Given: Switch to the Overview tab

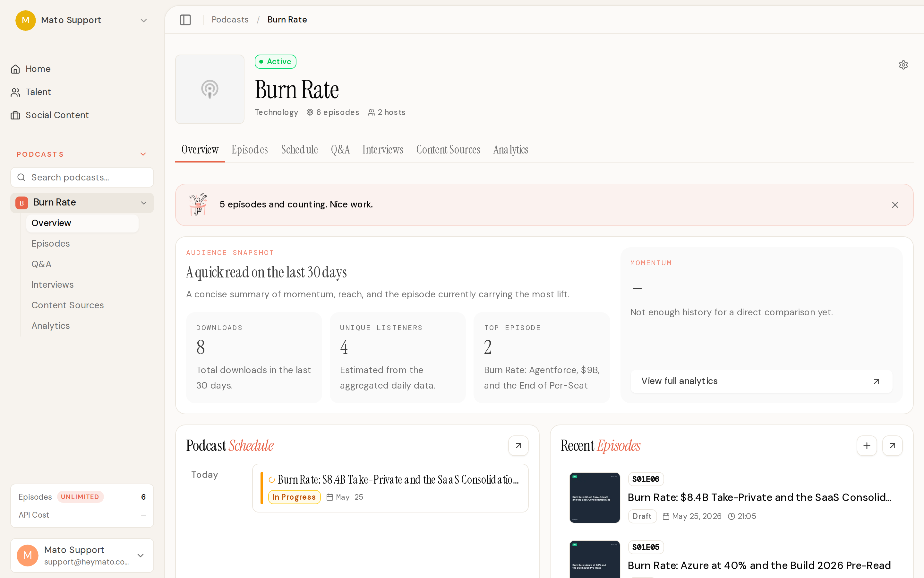Looking at the screenshot, I should [200, 149].
